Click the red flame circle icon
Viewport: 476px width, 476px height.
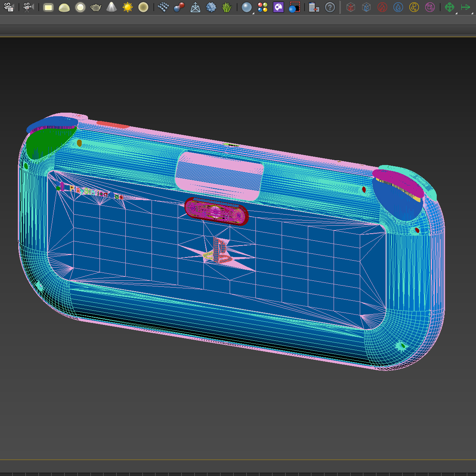tap(382, 7)
